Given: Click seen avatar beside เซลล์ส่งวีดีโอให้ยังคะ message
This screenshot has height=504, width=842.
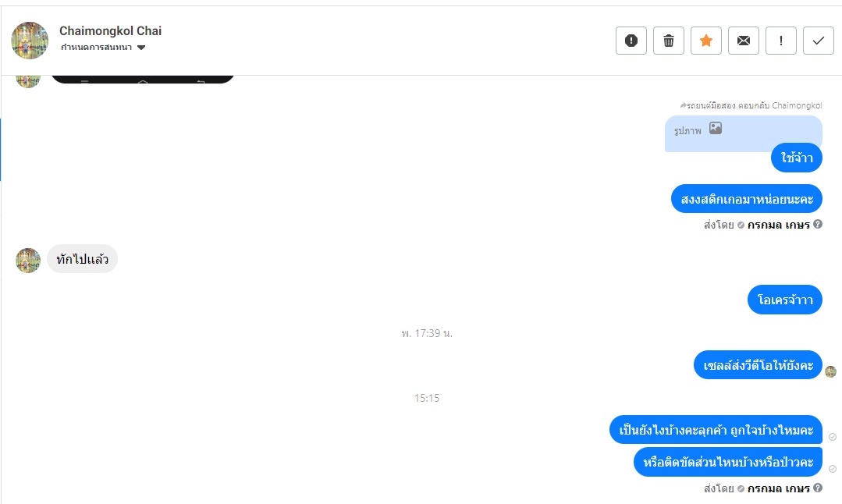Looking at the screenshot, I should (831, 371).
